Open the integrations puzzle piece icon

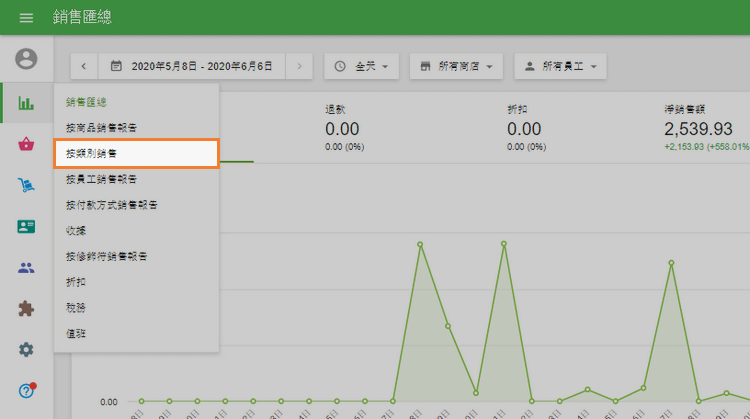[x=26, y=309]
